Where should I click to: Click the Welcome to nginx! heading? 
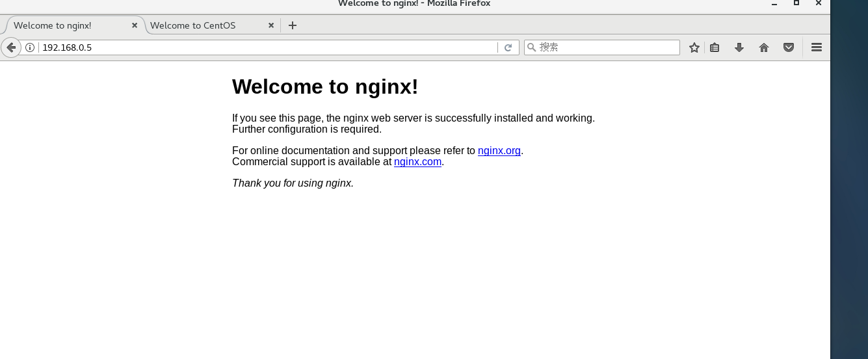point(325,86)
